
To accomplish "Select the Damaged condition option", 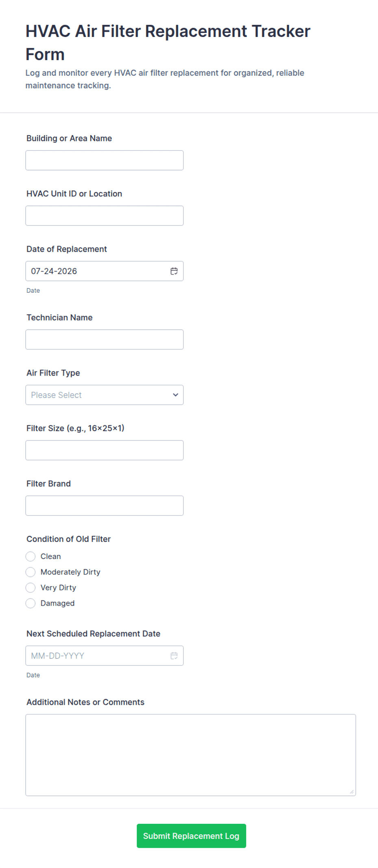I will [30, 603].
